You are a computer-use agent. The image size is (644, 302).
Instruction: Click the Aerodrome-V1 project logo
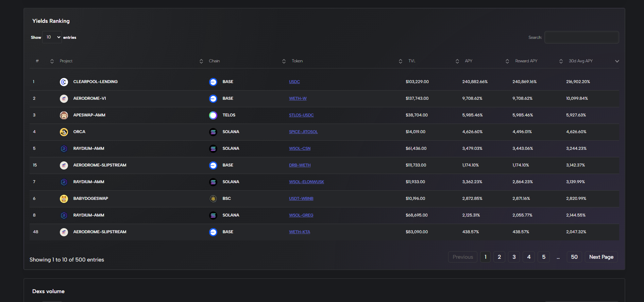(x=64, y=99)
